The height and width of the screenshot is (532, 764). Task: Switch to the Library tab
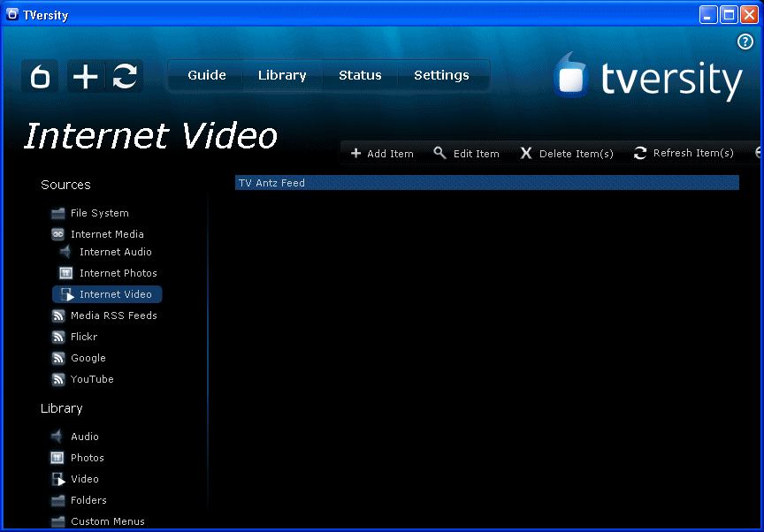[x=282, y=75]
